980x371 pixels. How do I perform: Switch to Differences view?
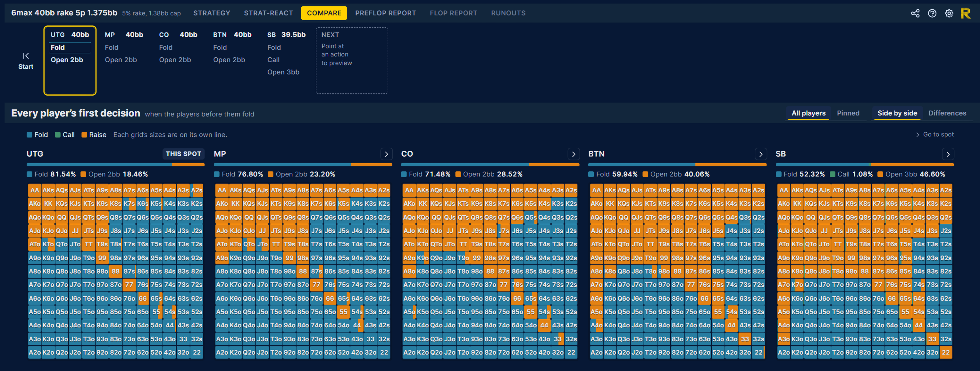(x=947, y=113)
